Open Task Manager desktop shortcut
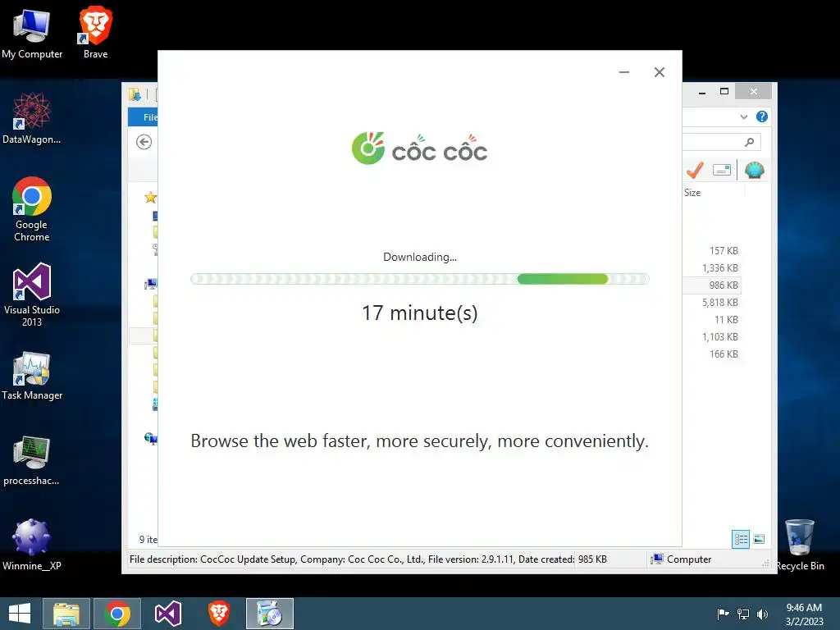This screenshot has height=630, width=840. coord(32,376)
